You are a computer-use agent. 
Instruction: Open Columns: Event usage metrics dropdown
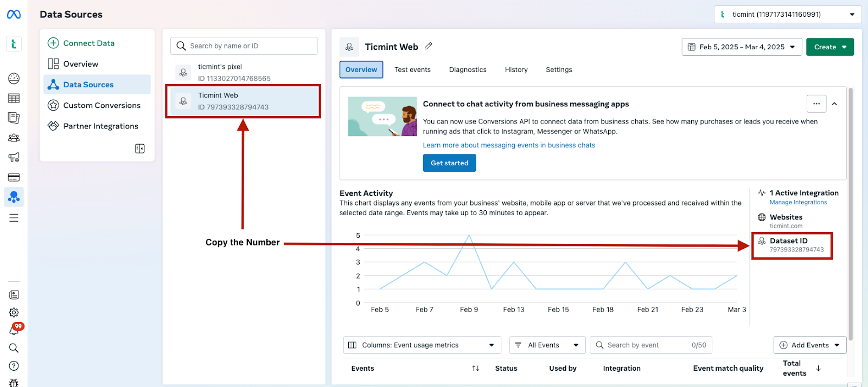(x=422, y=345)
